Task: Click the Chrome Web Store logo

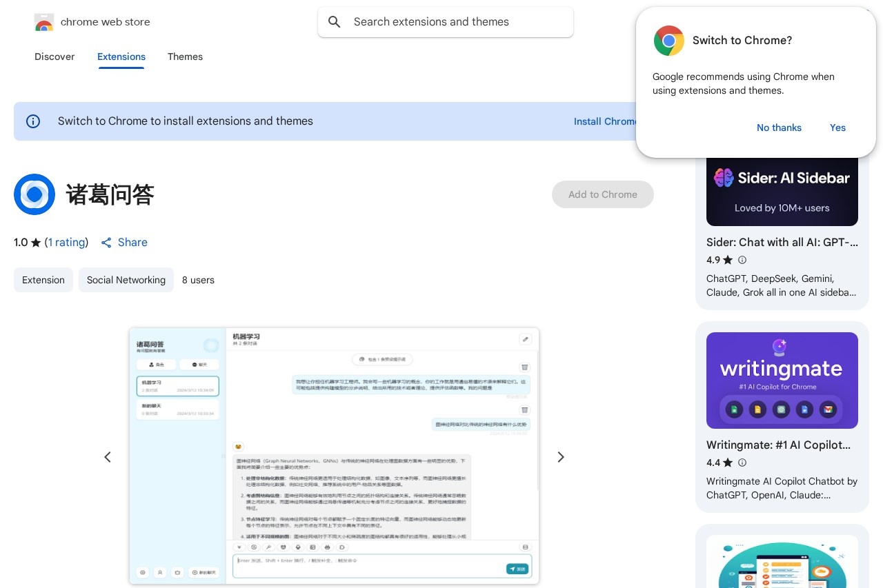Action: 44,22
